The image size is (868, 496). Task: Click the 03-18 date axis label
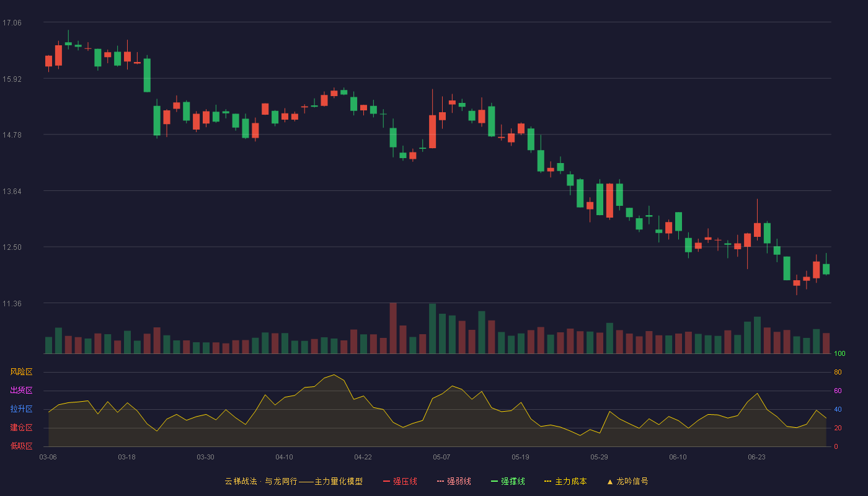pos(126,457)
